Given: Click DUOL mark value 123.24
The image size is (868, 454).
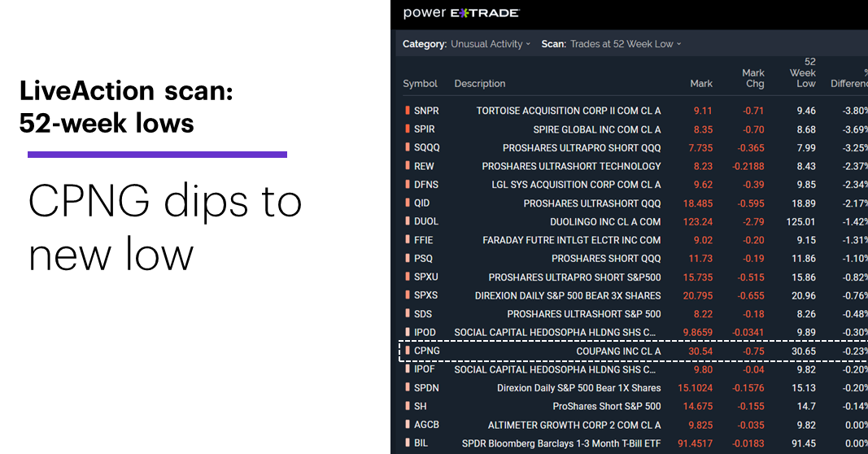Looking at the screenshot, I should point(697,221).
